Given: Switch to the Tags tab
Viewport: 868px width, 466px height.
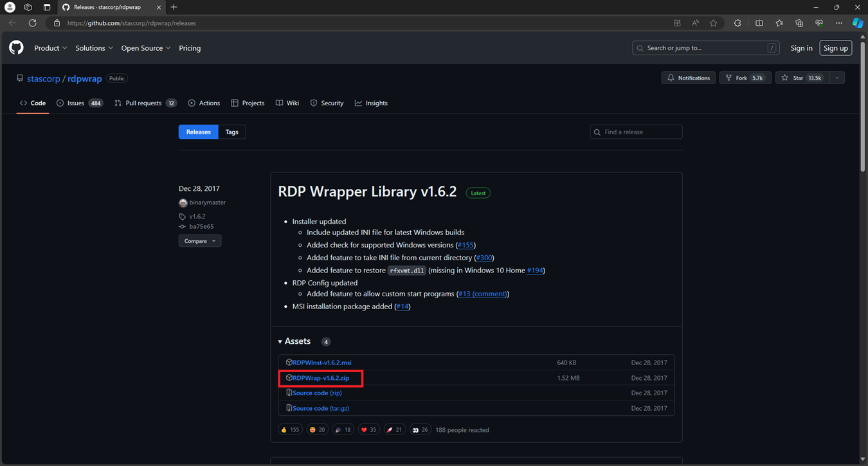Looking at the screenshot, I should [231, 131].
